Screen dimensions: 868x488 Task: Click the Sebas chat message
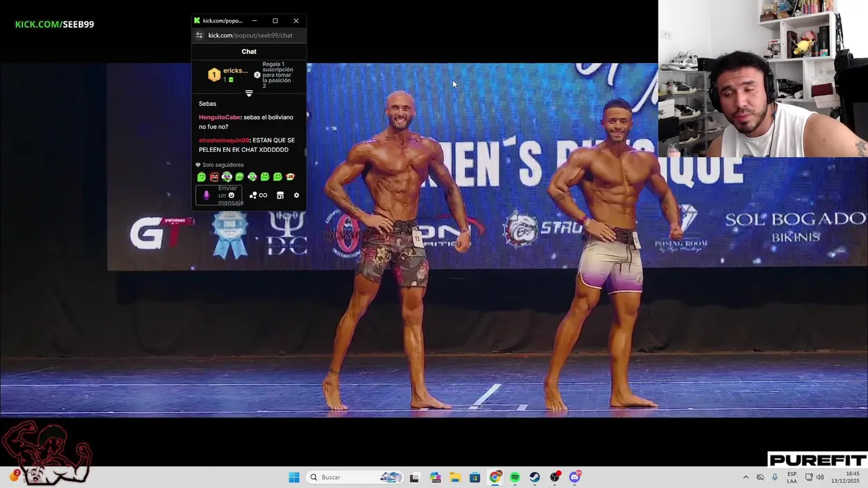coord(208,104)
